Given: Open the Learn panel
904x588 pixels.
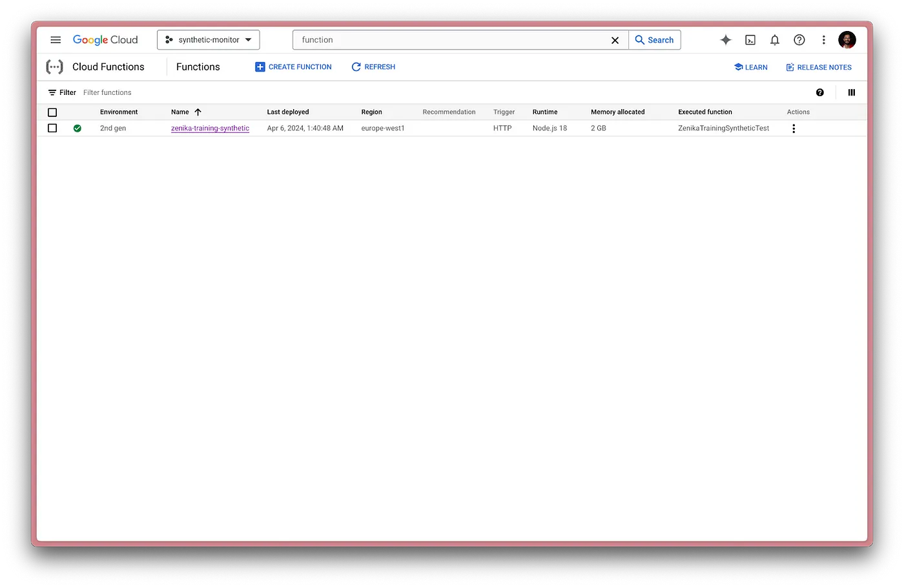Looking at the screenshot, I should [x=751, y=67].
